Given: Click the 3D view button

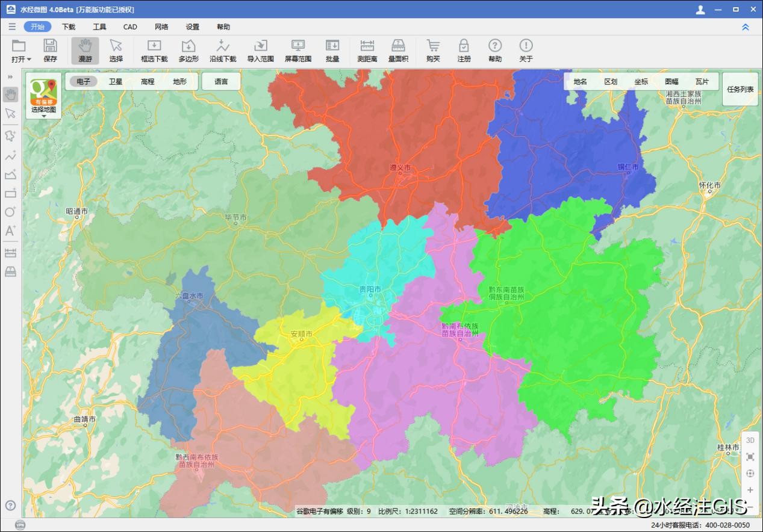Looking at the screenshot, I should click(x=750, y=440).
